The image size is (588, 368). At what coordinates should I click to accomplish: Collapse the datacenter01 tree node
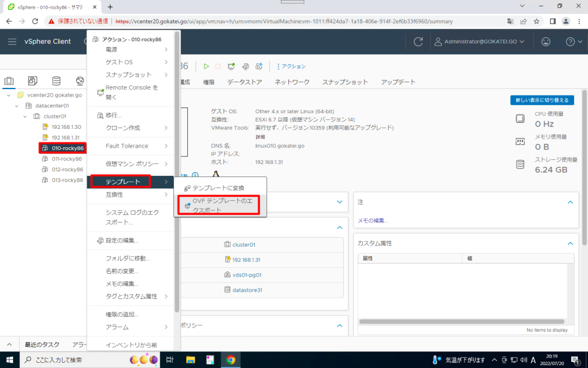(x=17, y=106)
